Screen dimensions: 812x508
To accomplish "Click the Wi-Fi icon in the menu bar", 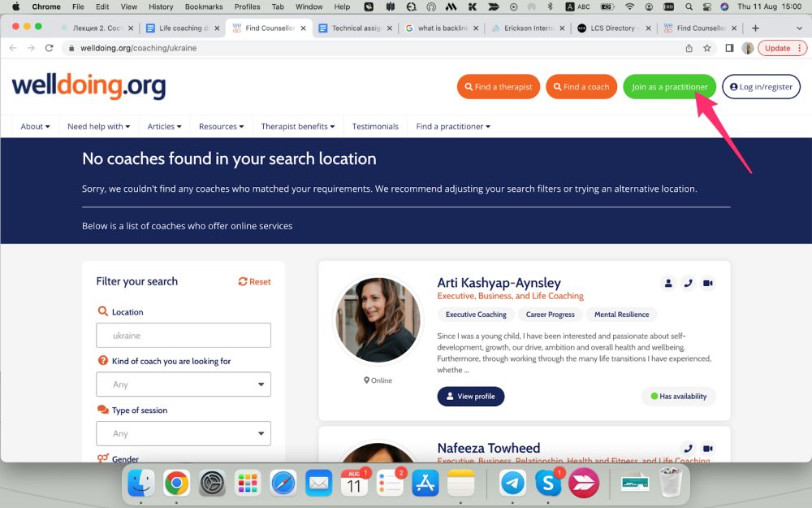I will pyautogui.click(x=629, y=7).
